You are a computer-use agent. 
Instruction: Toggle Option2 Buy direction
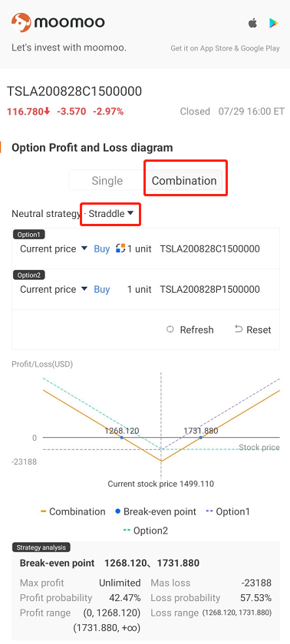click(102, 289)
